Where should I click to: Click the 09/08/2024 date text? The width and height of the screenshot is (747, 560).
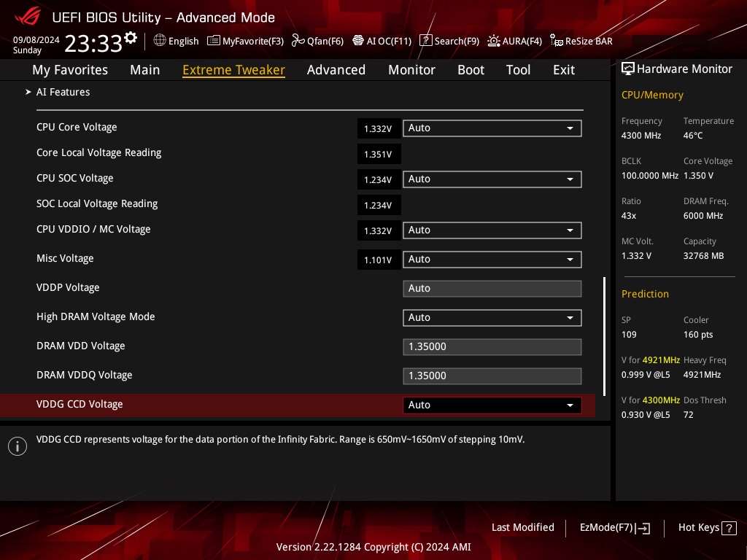pyautogui.click(x=36, y=40)
